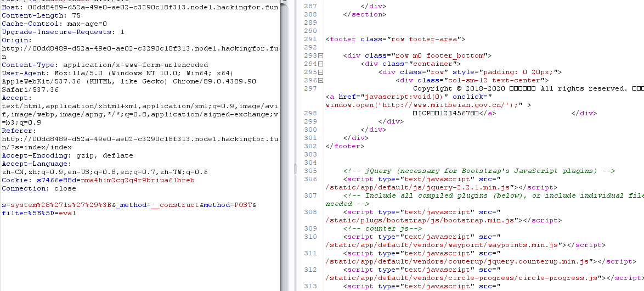Click the jquery-2.2.1.min.js script path
The height and width of the screenshot is (291, 644).
pyautogui.click(x=419, y=187)
